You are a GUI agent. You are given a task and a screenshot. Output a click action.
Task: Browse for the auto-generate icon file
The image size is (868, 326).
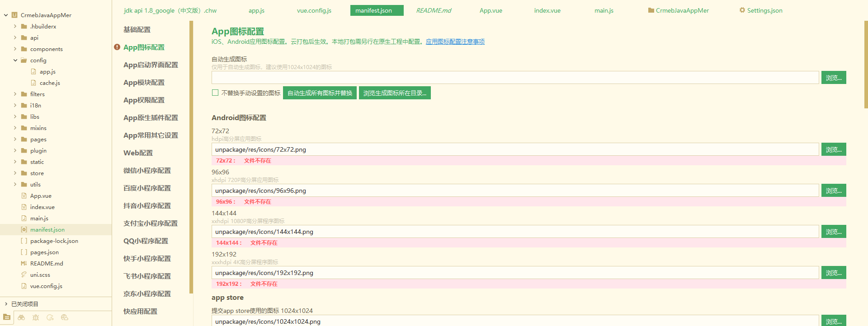click(x=834, y=78)
